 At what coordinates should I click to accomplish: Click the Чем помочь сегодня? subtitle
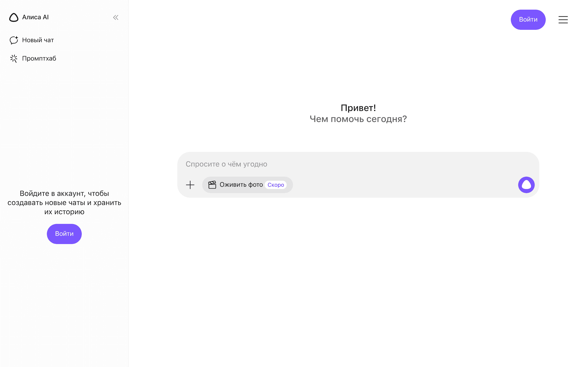click(358, 119)
